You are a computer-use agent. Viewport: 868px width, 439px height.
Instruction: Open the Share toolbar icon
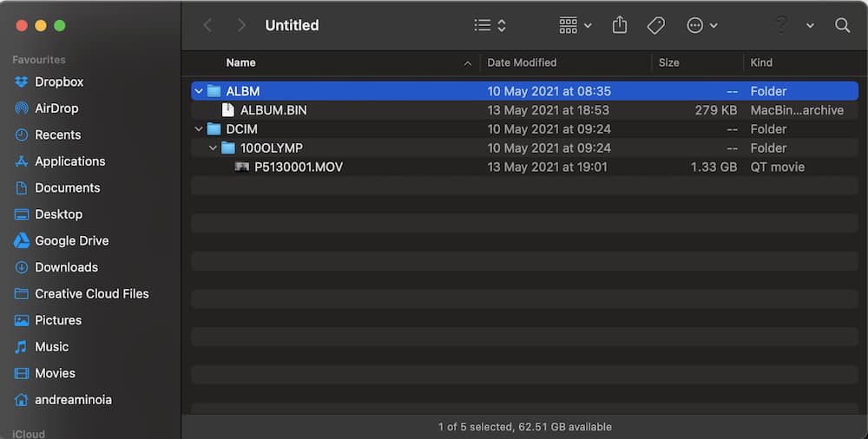coord(620,25)
